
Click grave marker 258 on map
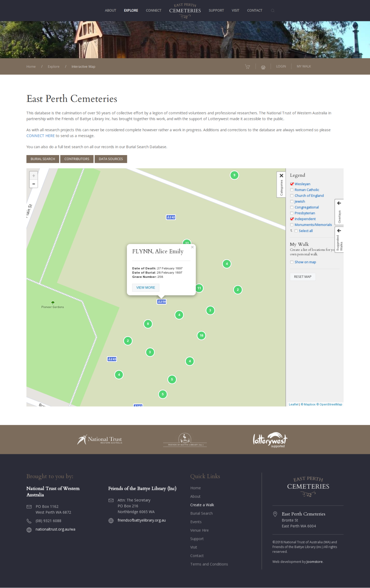click(161, 302)
